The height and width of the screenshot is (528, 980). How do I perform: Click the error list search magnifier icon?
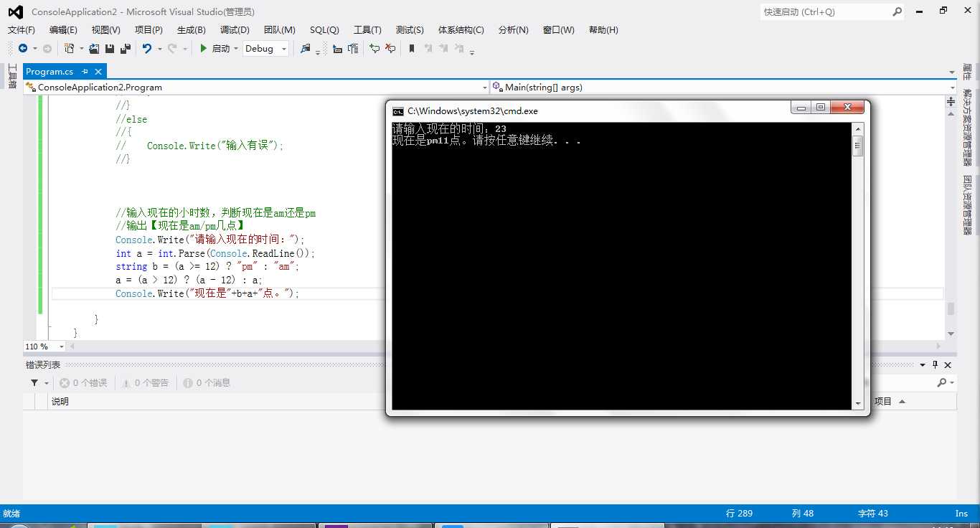coord(942,383)
